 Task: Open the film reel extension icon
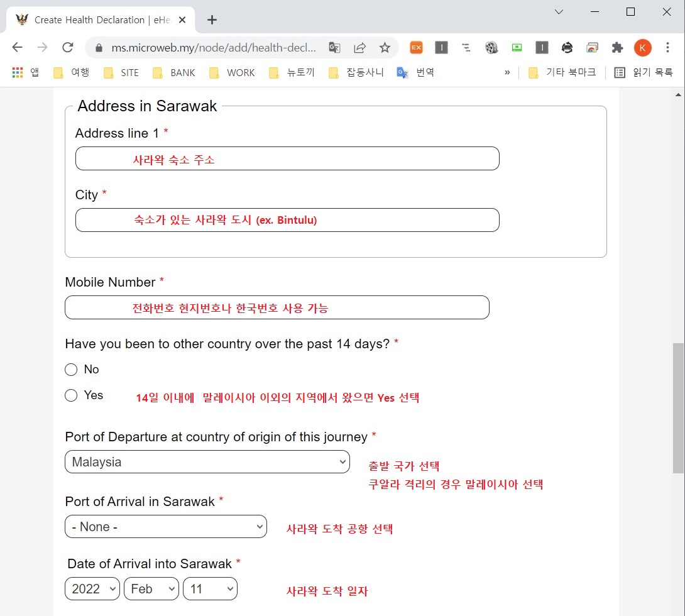coord(491,47)
